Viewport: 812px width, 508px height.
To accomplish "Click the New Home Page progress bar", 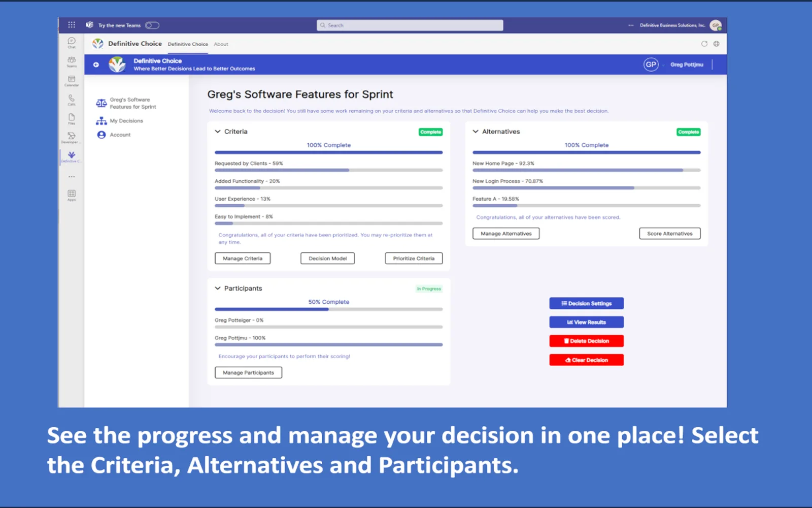I will coord(586,170).
